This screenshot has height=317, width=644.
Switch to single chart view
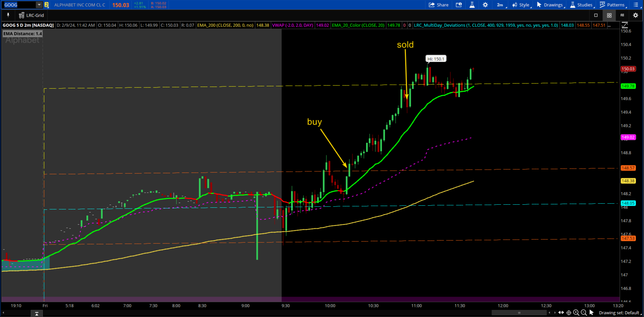tap(596, 15)
